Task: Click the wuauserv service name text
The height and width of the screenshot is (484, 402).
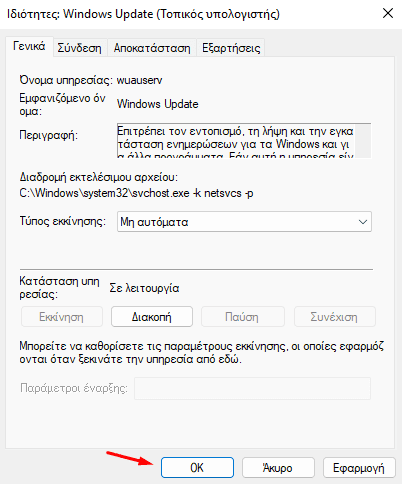Action: 139,80
